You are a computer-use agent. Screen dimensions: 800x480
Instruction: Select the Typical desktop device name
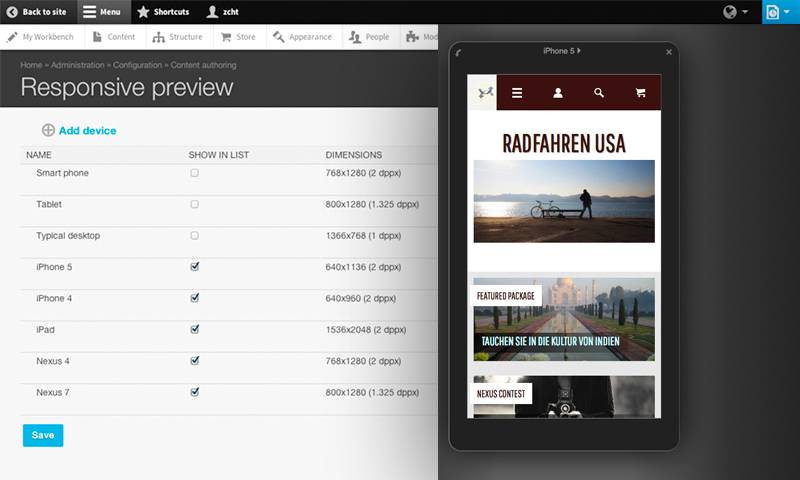point(68,236)
